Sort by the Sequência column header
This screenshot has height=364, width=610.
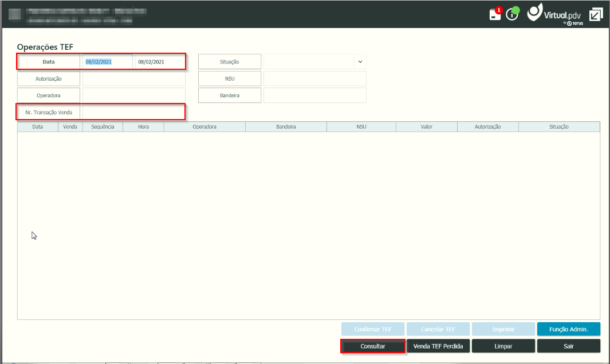[103, 127]
